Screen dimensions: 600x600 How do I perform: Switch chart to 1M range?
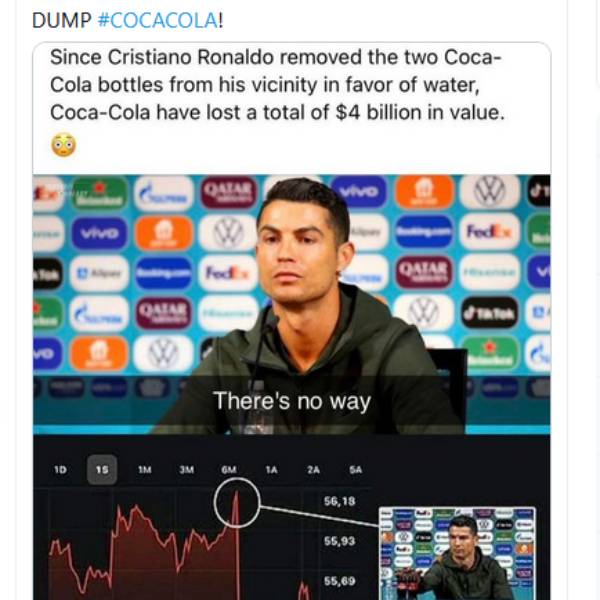144,469
